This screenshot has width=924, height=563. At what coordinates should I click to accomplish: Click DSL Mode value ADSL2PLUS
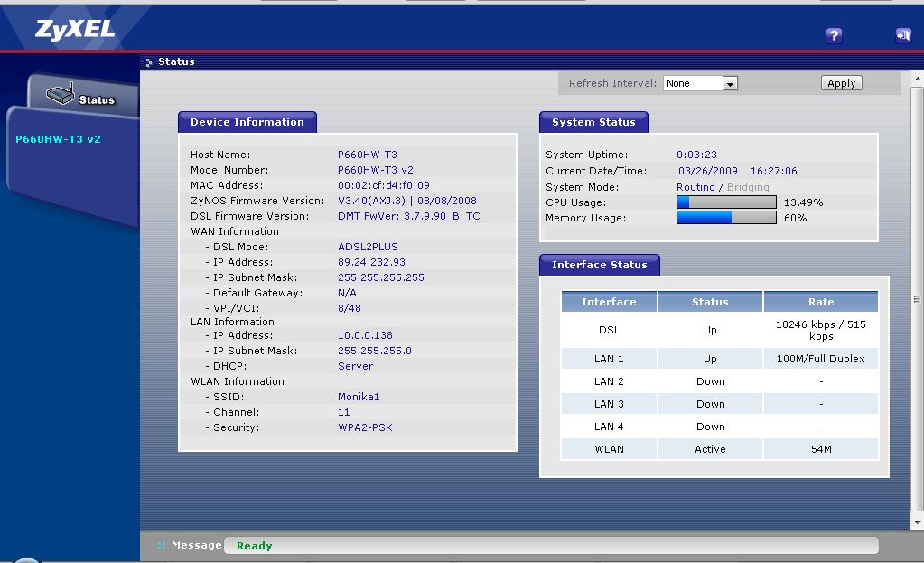click(368, 247)
